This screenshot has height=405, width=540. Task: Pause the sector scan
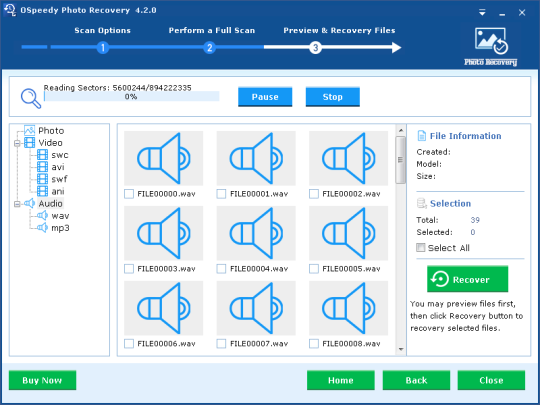coord(265,97)
